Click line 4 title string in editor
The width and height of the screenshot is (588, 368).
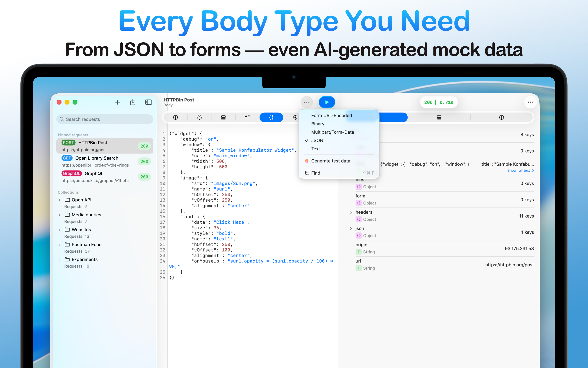(255, 150)
